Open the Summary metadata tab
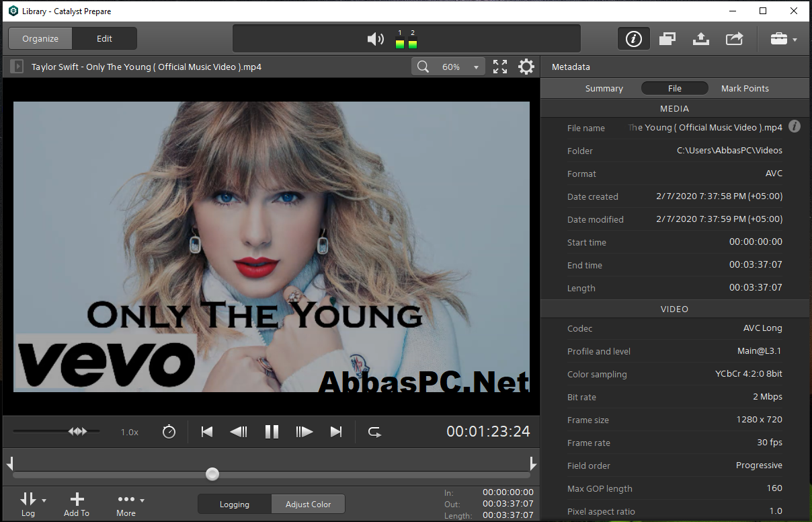812x522 pixels. (604, 88)
